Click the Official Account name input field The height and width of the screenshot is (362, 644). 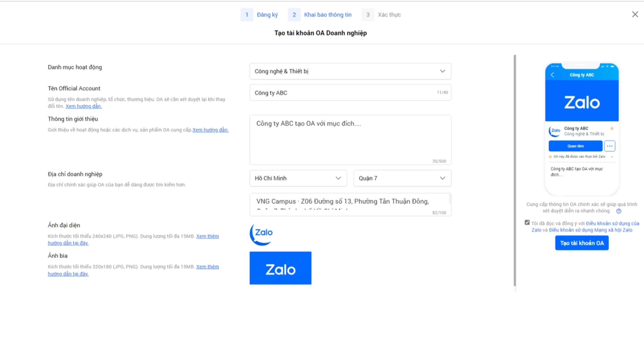tap(345, 93)
